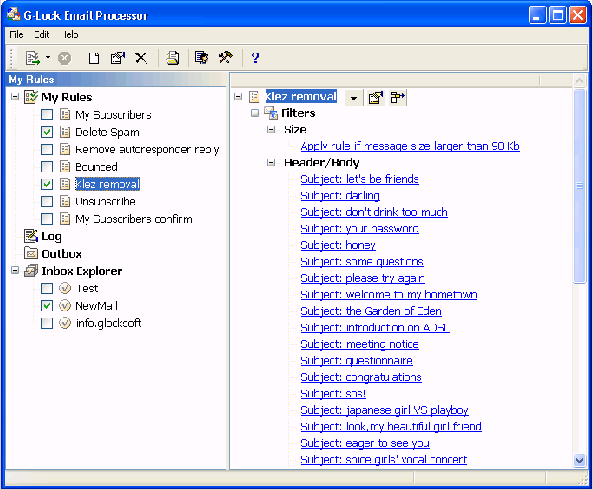Open Subject: eager to see you link

365,443
